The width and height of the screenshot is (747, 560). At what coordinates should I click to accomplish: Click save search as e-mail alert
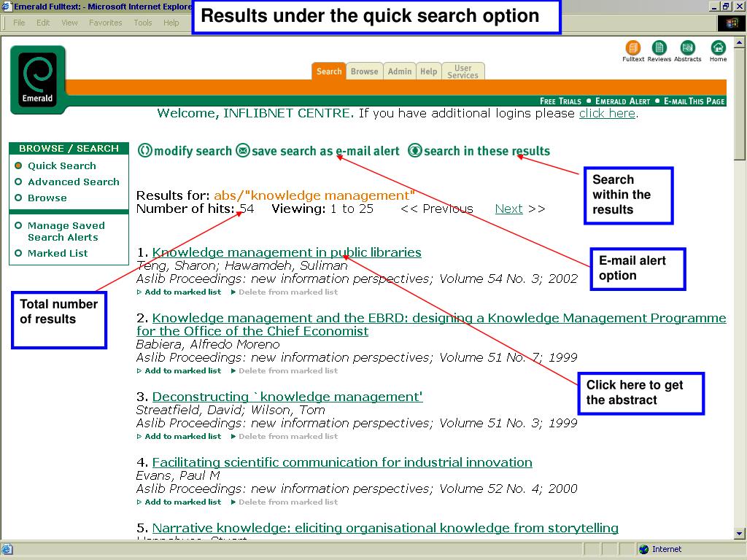325,151
